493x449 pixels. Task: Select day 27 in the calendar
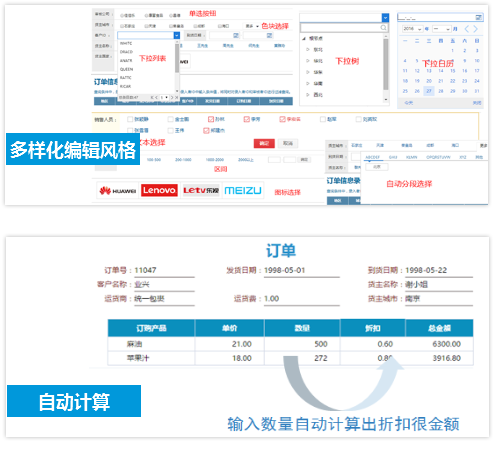[429, 91]
